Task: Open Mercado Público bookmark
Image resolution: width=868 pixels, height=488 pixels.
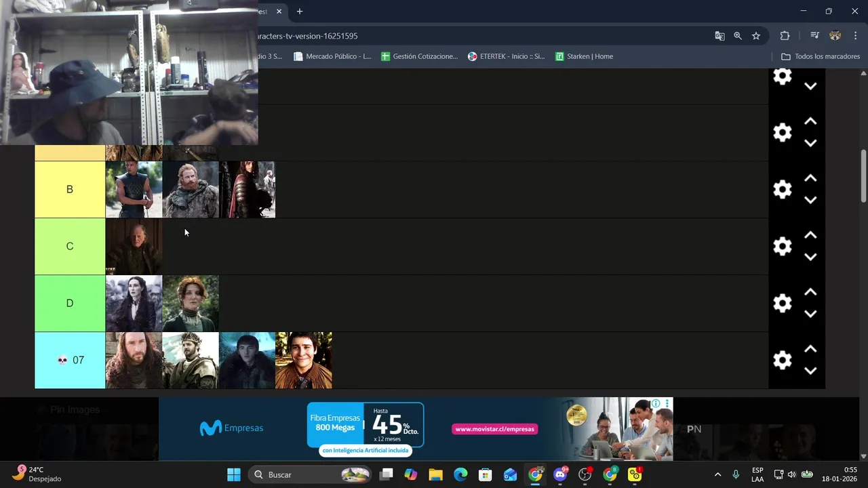Action: pos(332,56)
